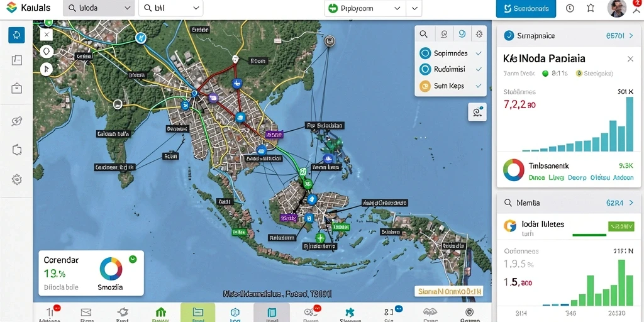Click the 81 item with blue badge

[390, 313]
